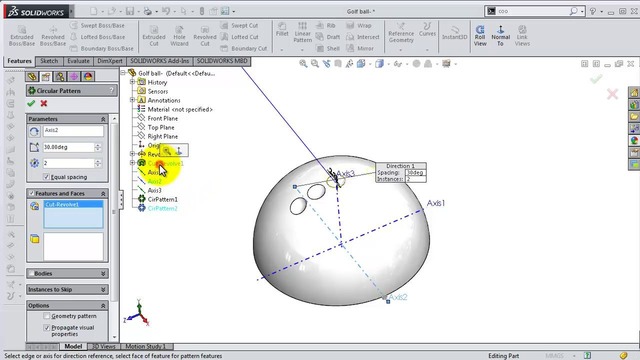640x360 pixels.
Task: Click the Instant3D tool
Action: 454,33
